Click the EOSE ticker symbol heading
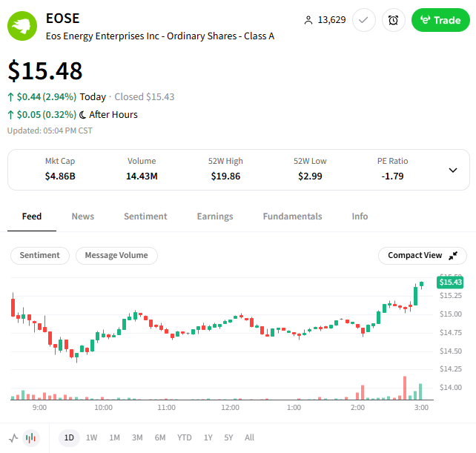The image size is (476, 453). pos(62,19)
